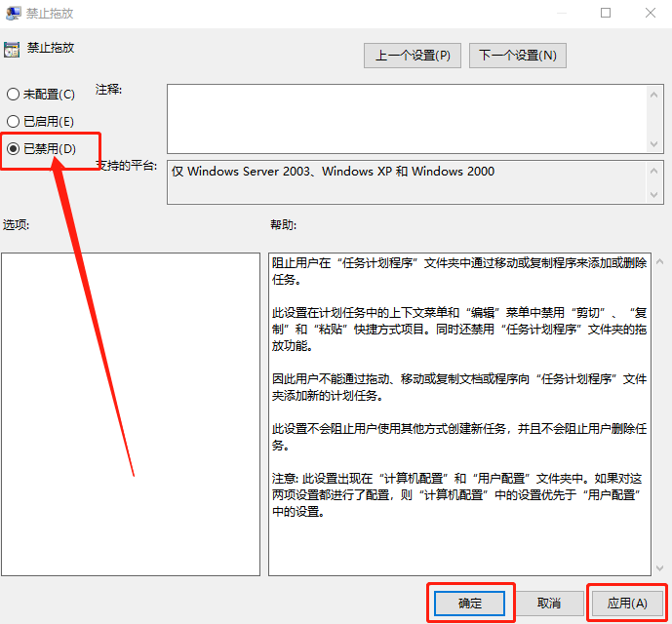Click the policy icon in the title bar
The height and width of the screenshot is (624, 672).
click(15, 14)
